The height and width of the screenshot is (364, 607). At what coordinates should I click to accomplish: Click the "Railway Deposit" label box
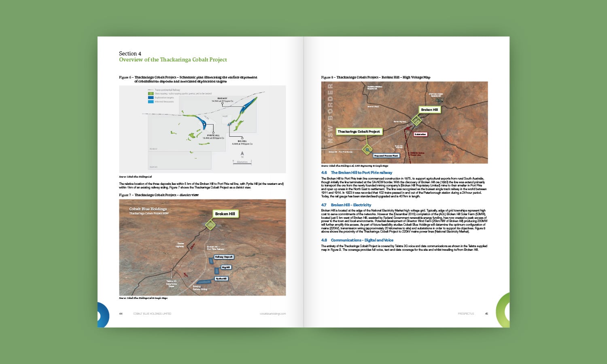click(224, 257)
